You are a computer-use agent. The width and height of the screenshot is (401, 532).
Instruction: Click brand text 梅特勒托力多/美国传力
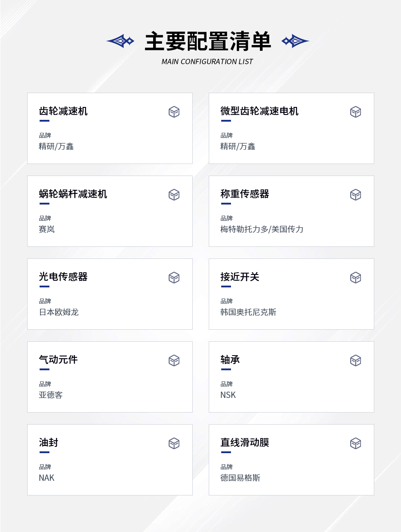coord(262,229)
